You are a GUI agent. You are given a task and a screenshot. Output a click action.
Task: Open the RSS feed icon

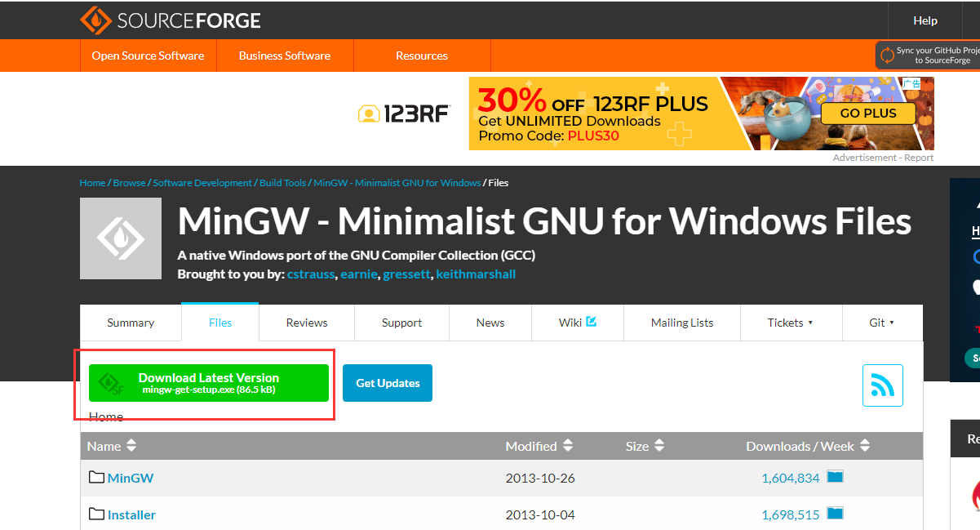pyautogui.click(x=883, y=385)
